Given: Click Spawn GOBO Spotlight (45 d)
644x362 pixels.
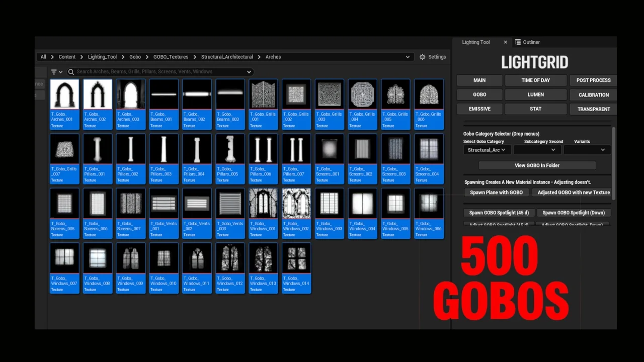Looking at the screenshot, I should pyautogui.click(x=499, y=212).
